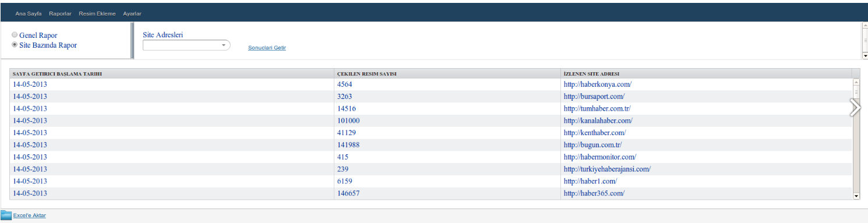
Task: Open the http://tumhaber.com.tr/ address
Action: [x=597, y=109]
